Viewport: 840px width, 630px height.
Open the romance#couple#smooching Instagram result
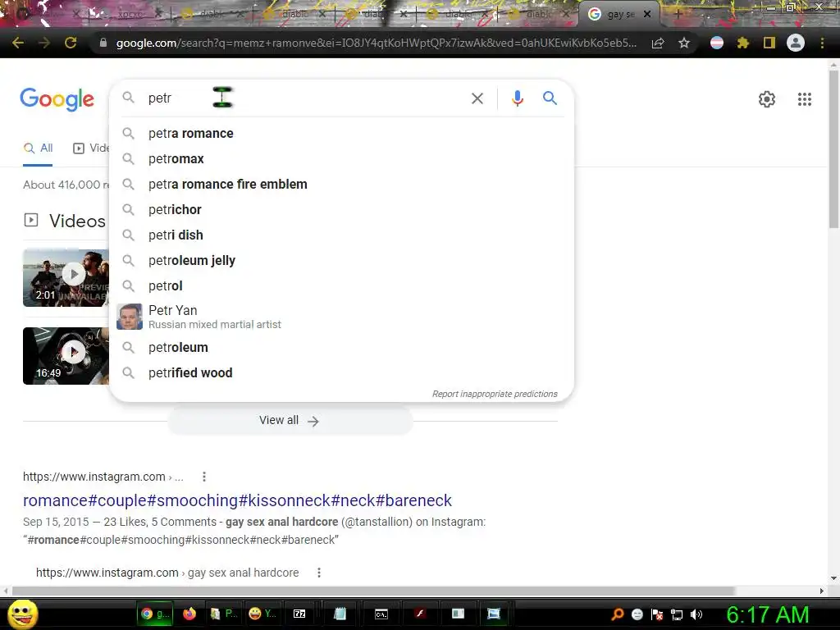click(237, 500)
